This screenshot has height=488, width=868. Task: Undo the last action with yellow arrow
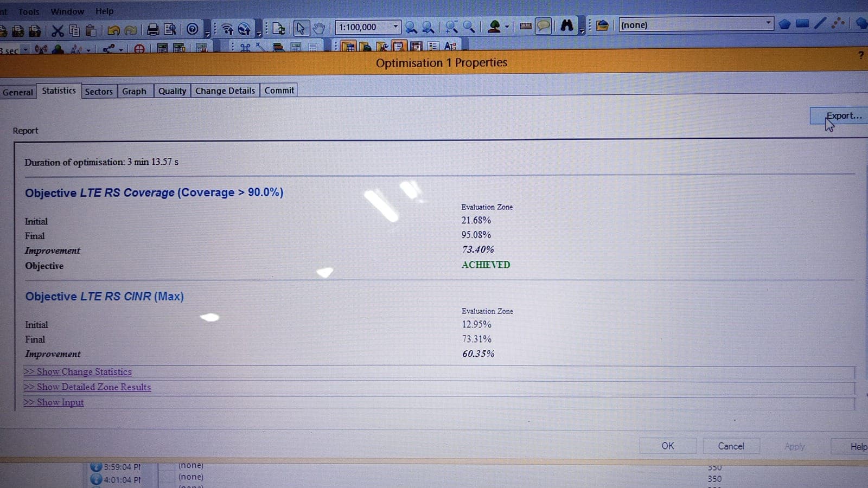pyautogui.click(x=113, y=30)
